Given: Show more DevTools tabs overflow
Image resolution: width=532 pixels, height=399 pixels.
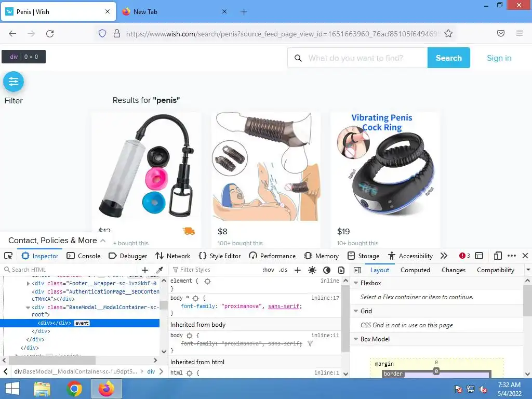Looking at the screenshot, I should click(x=444, y=256).
